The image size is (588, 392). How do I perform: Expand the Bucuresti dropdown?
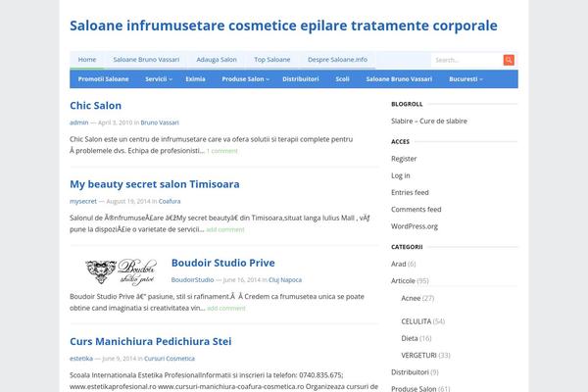465,79
